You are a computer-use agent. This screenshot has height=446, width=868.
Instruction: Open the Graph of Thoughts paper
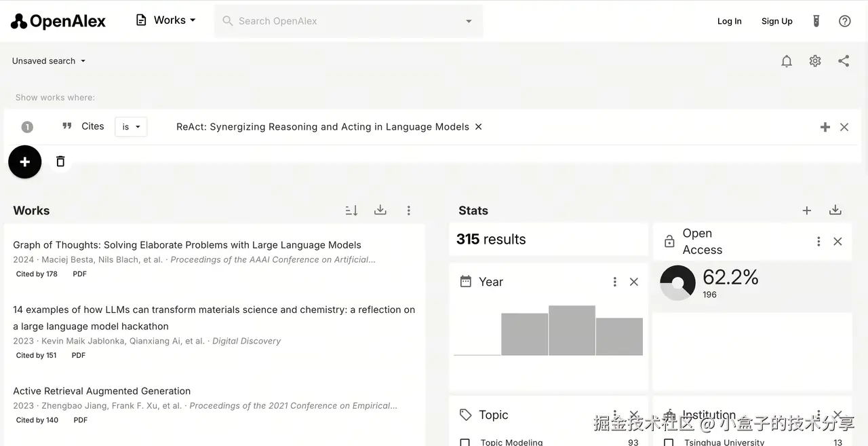[x=187, y=245]
